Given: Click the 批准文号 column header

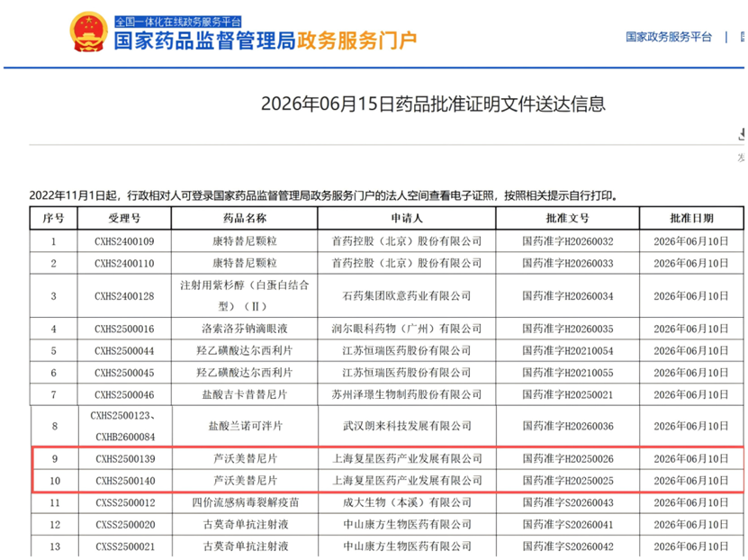Looking at the screenshot, I should (x=567, y=218).
